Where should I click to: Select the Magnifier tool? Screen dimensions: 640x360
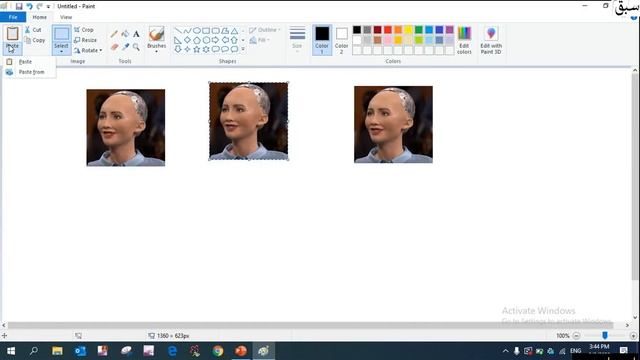tap(136, 47)
